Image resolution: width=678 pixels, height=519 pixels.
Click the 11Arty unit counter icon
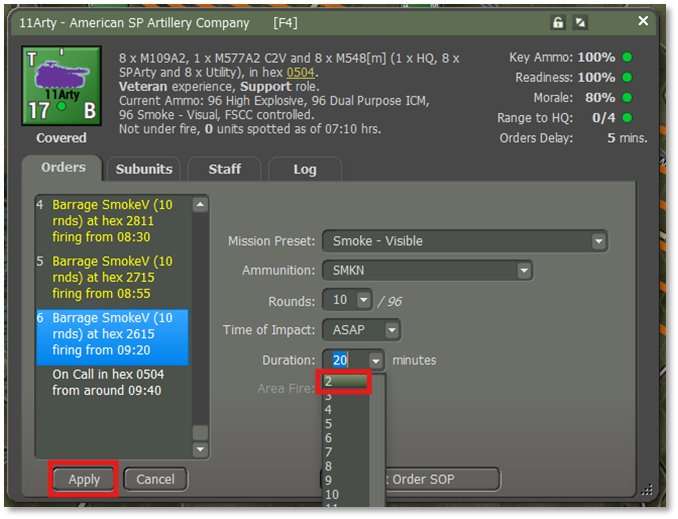61,88
